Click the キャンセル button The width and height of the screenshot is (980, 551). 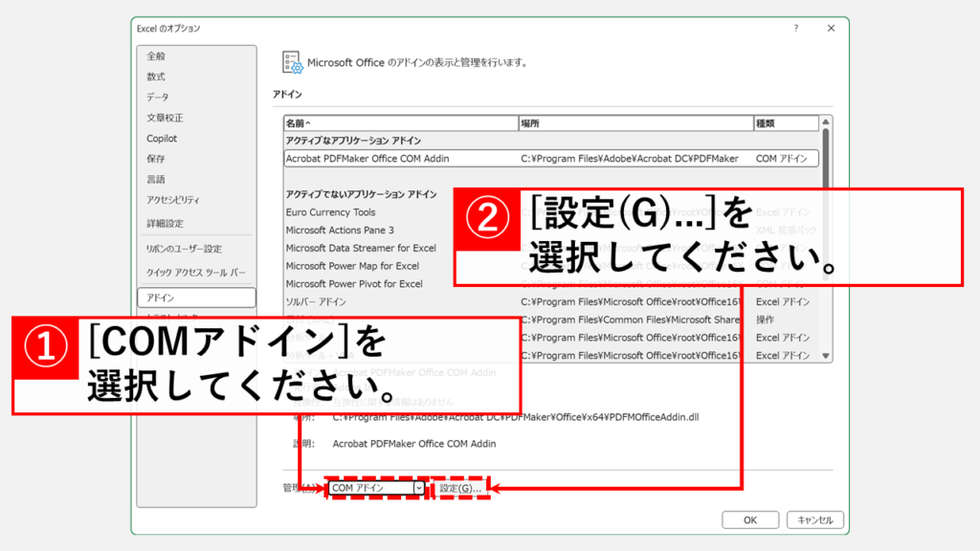814,519
